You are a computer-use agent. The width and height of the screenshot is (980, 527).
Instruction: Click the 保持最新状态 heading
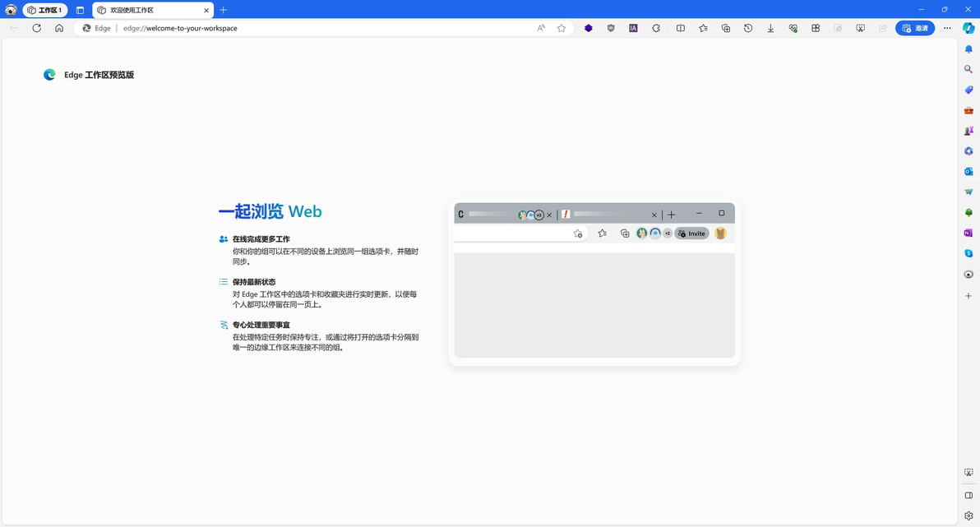pos(254,282)
